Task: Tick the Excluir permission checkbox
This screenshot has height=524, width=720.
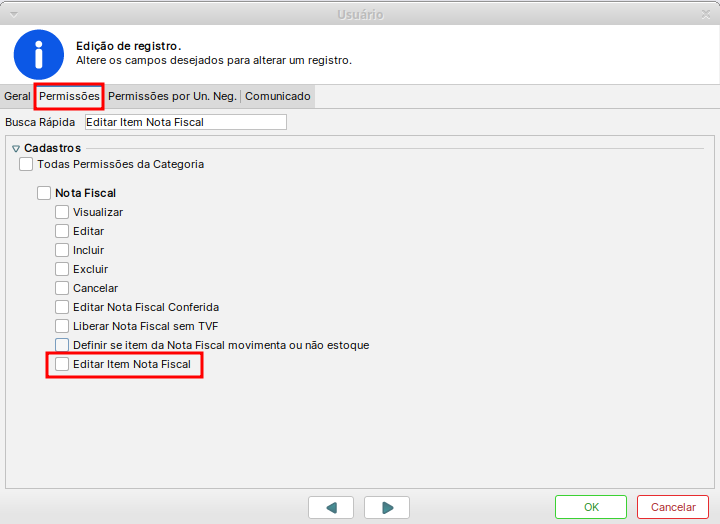Action: click(62, 269)
